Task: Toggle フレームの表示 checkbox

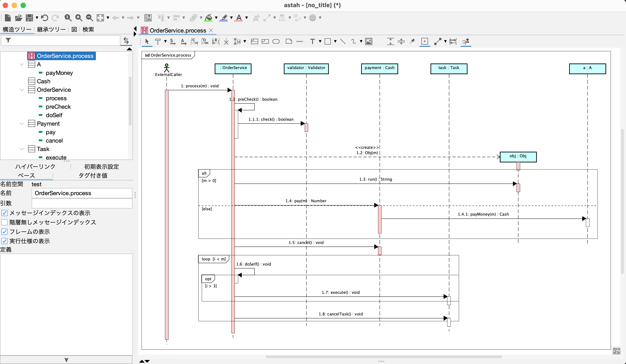Action: 4,231
